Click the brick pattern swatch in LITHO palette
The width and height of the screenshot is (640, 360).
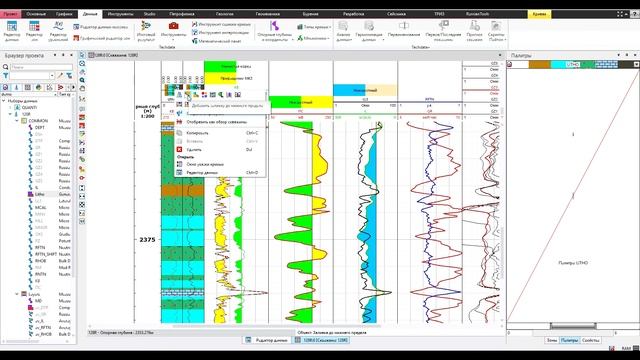point(606,64)
